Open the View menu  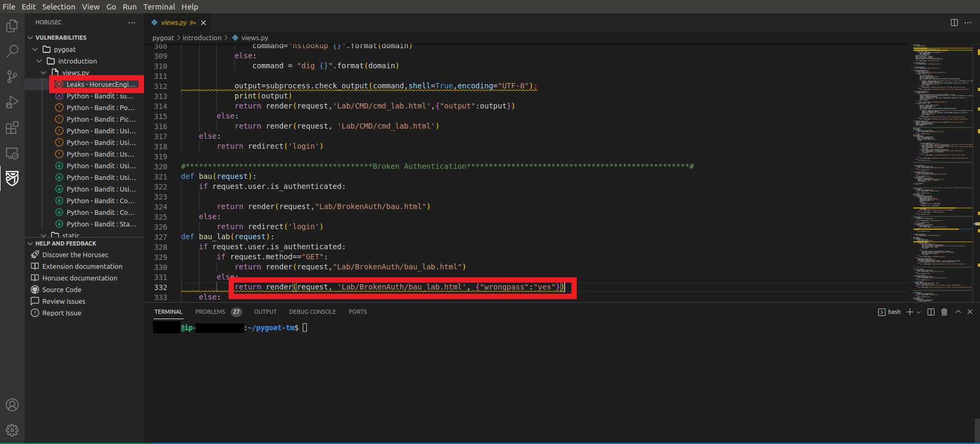point(90,7)
